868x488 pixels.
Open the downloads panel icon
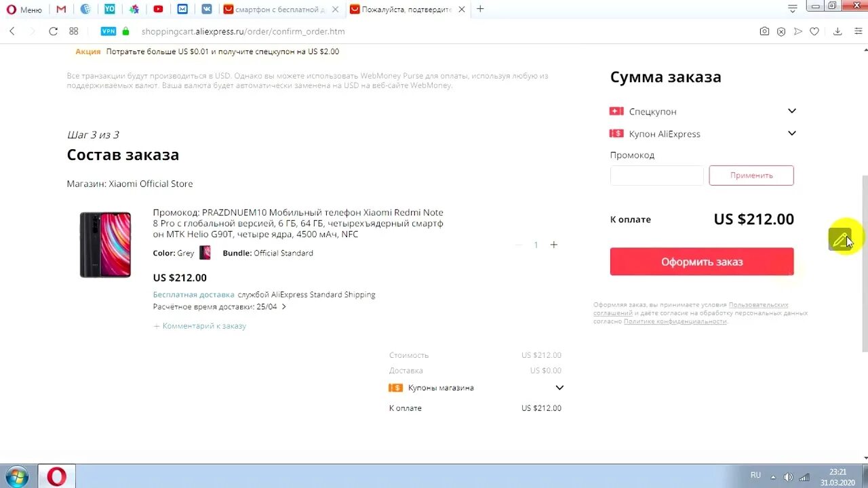coord(837,31)
